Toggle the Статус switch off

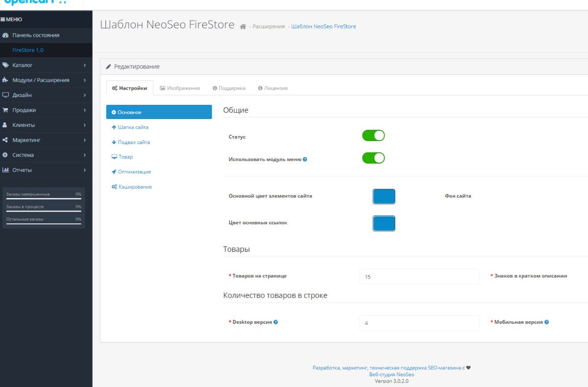coord(373,136)
